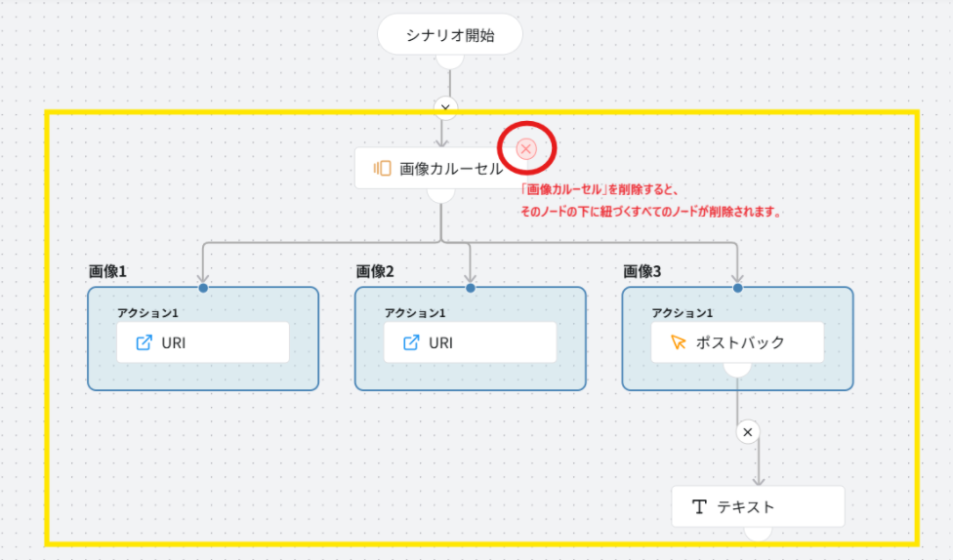This screenshot has height=560, width=953.
Task: Click the orange cursor icon in ポストバック
Action: (679, 342)
